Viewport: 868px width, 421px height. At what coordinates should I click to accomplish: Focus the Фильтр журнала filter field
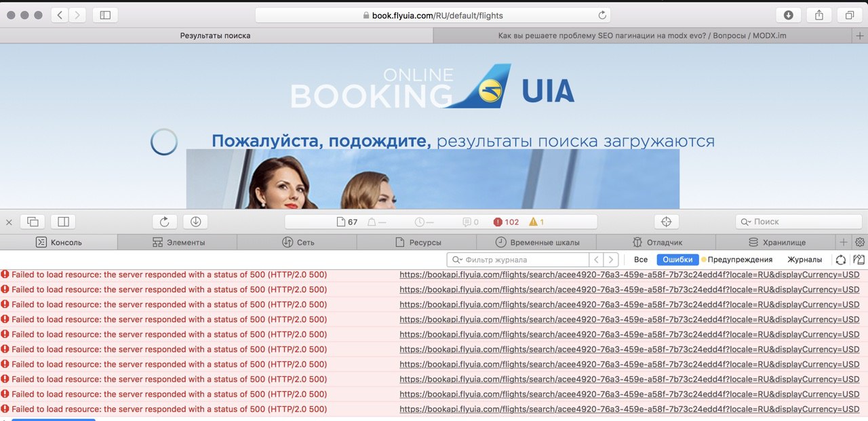point(517,260)
